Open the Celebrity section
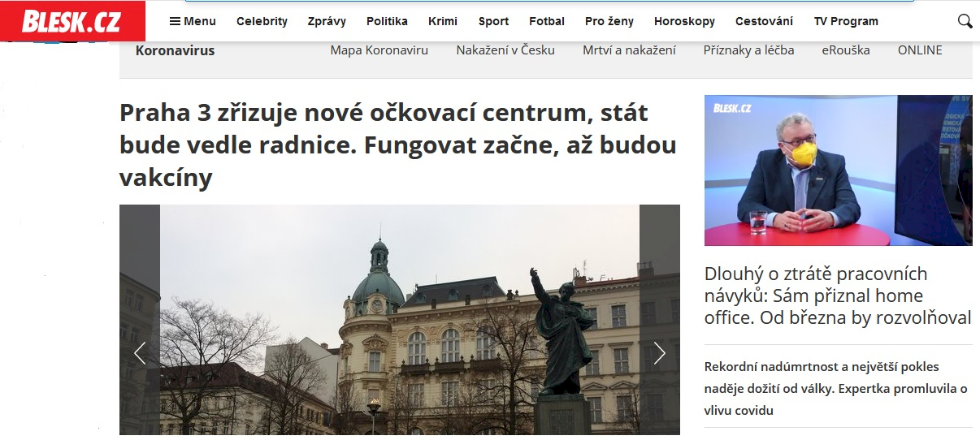 (262, 21)
